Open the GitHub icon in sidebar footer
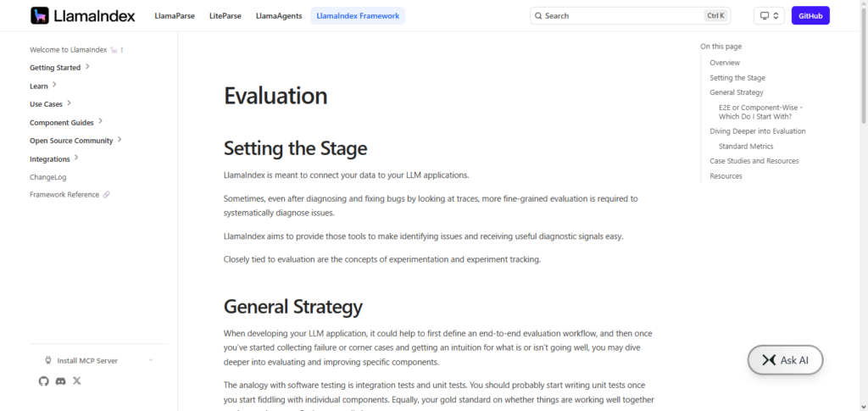Screen dimensions: 868x411 point(44,381)
